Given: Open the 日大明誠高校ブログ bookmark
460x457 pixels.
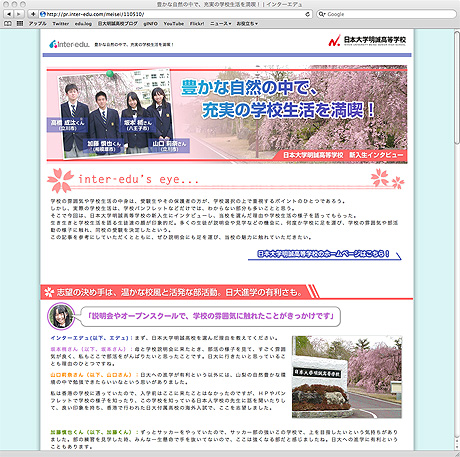Looking at the screenshot, I should (x=118, y=24).
